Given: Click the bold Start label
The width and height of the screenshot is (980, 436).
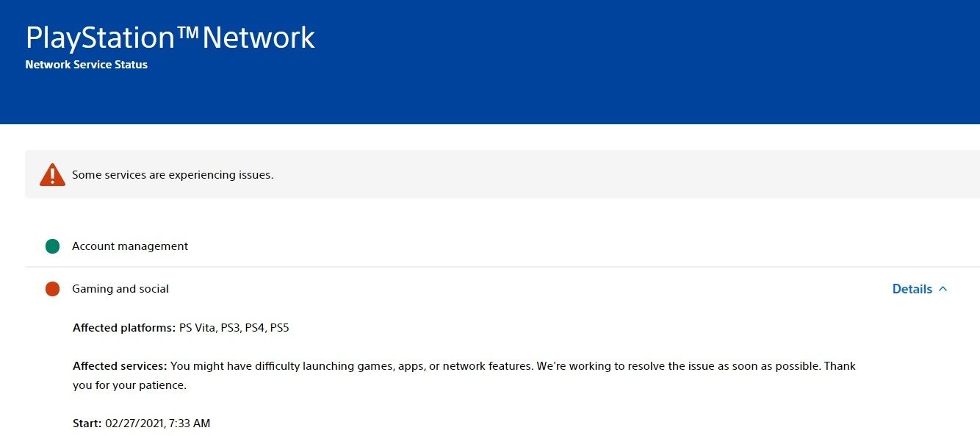Looking at the screenshot, I should pyautogui.click(x=87, y=424).
